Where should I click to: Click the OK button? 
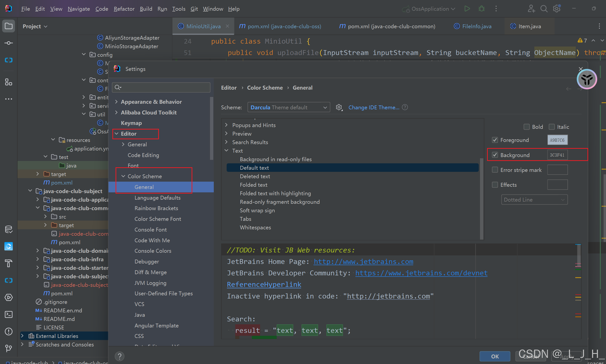pos(495,356)
